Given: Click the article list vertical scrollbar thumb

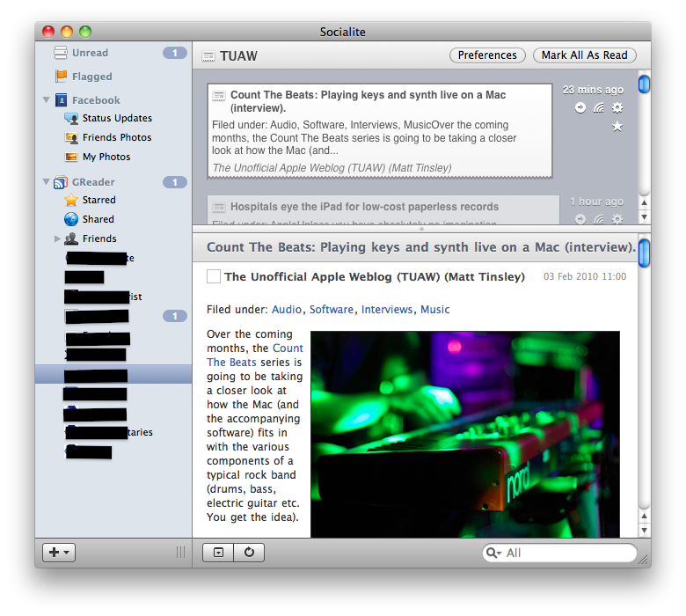Looking at the screenshot, I should click(644, 84).
